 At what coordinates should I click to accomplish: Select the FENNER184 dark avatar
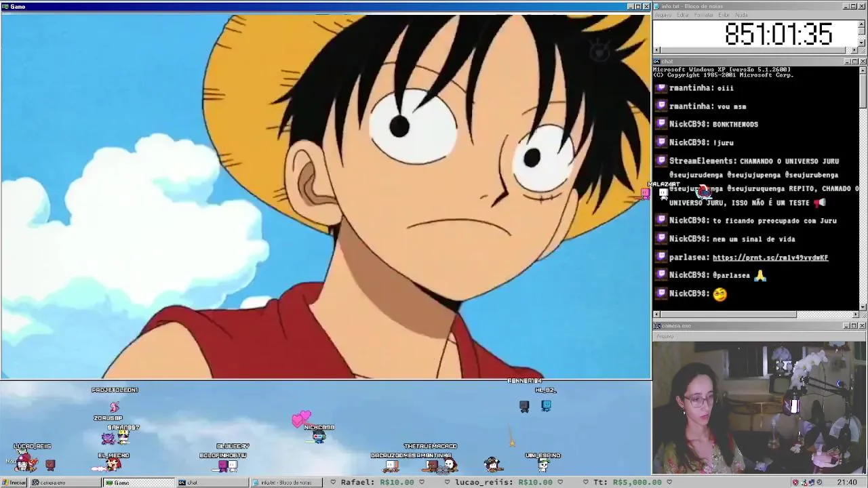(524, 406)
